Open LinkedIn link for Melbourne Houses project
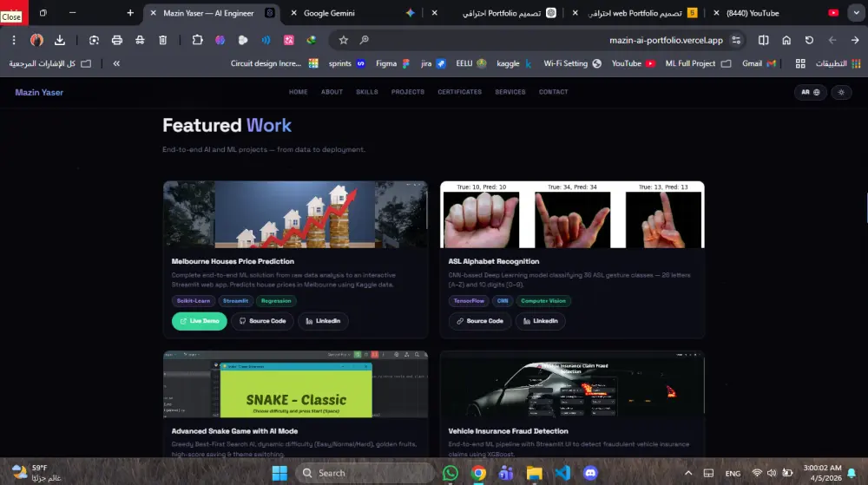Image resolution: width=868 pixels, height=485 pixels. click(323, 321)
